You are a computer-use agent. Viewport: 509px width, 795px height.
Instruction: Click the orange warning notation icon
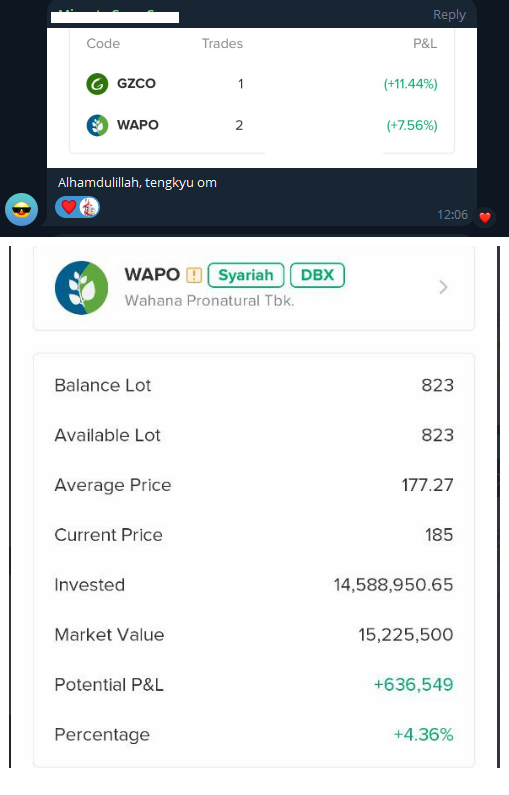194,275
